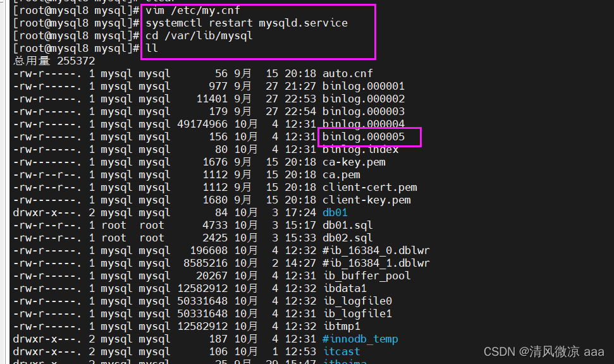Click the binlog.000005 file name
614x364 pixels.
pos(363,136)
